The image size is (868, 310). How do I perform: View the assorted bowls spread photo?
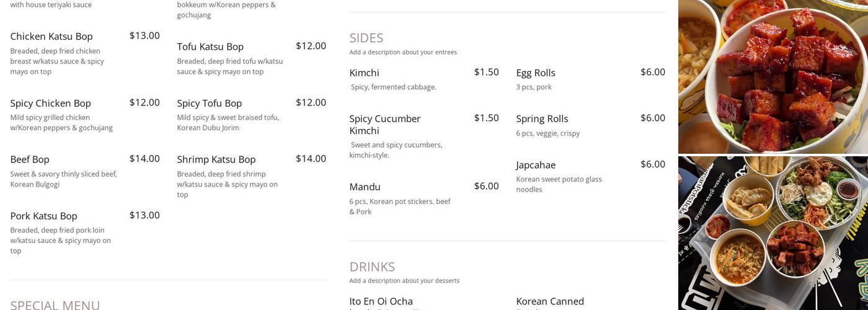[x=773, y=233]
